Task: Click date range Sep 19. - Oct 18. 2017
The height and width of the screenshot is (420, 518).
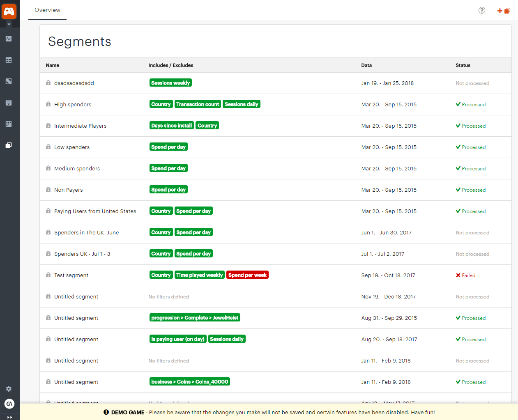Action: pos(388,275)
